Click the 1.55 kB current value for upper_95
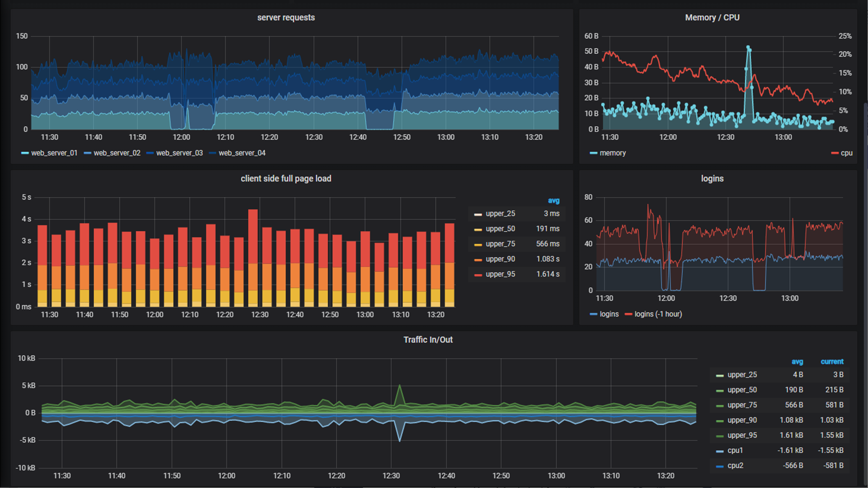868x488 pixels. point(832,436)
